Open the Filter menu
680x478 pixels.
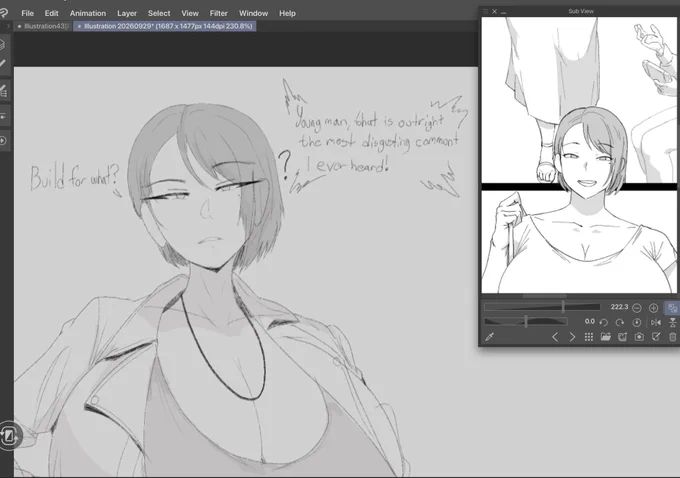pos(219,13)
